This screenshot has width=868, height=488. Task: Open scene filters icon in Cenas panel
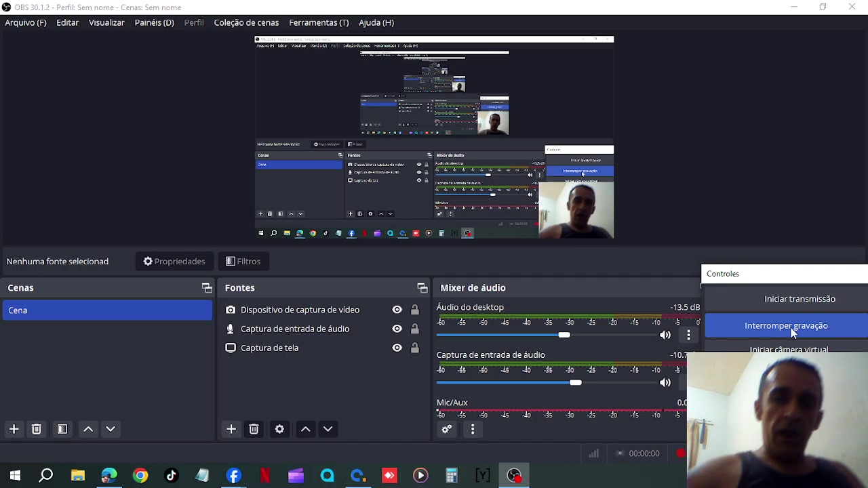(x=62, y=429)
